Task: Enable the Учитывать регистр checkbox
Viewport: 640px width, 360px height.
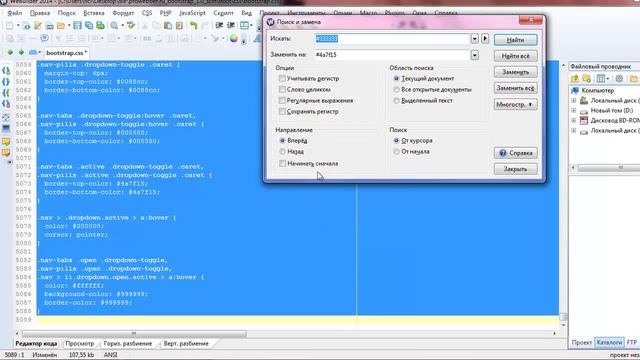Action: click(282, 78)
